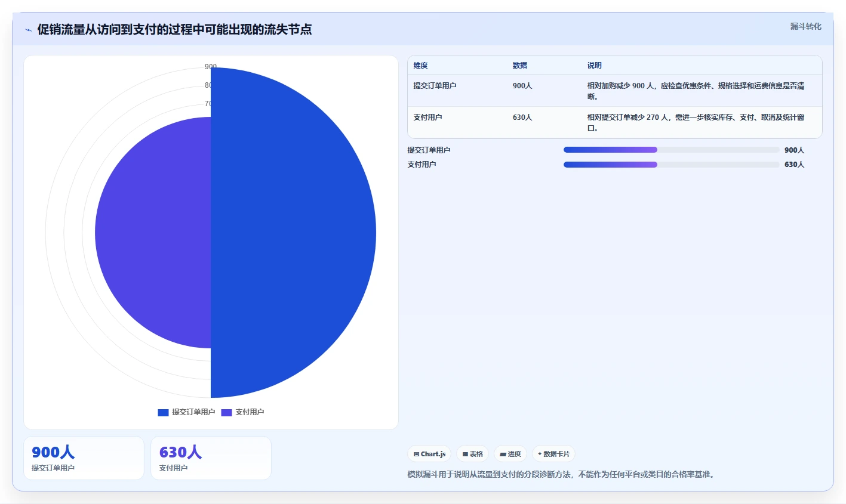846x504 pixels.
Task: Click the 相对加购减少 900 人 description
Action: pyautogui.click(x=696, y=91)
